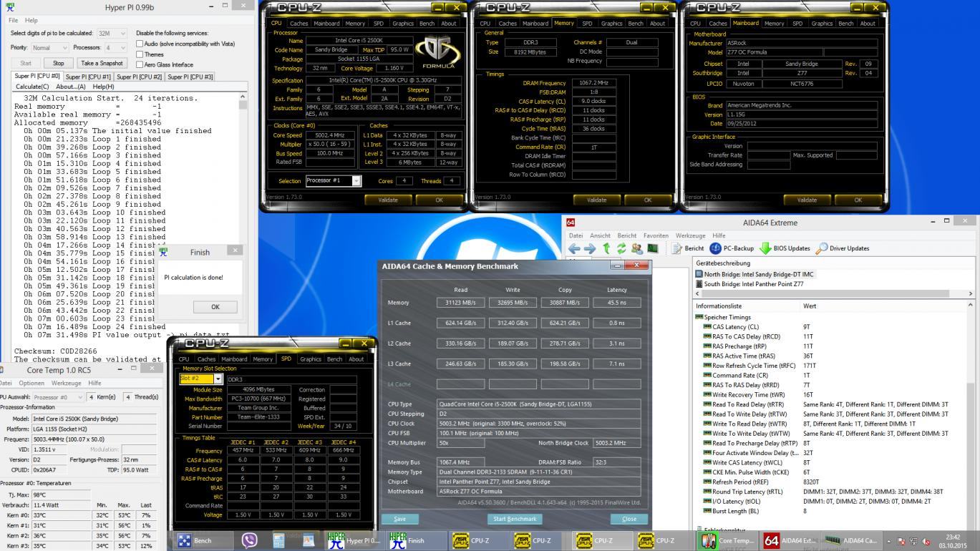Click AIDA64 users toolbar icon
The height and width of the screenshot is (551, 980).
pyautogui.click(x=637, y=248)
